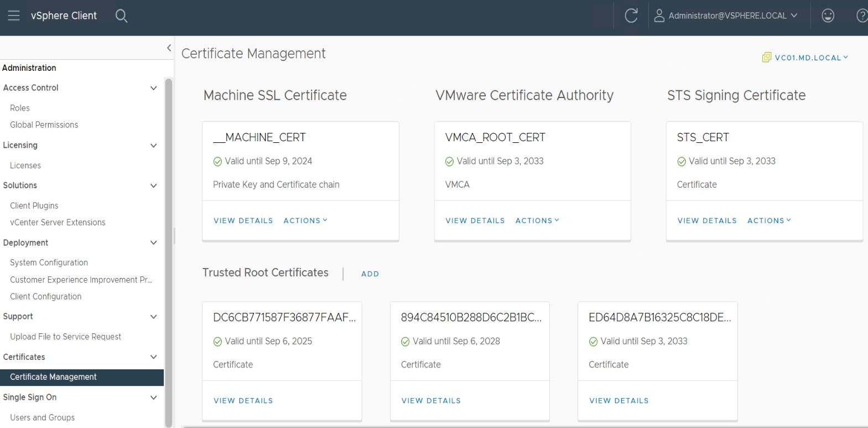View details of VMCA_ROOT_CERT
The image size is (868, 428).
(475, 220)
